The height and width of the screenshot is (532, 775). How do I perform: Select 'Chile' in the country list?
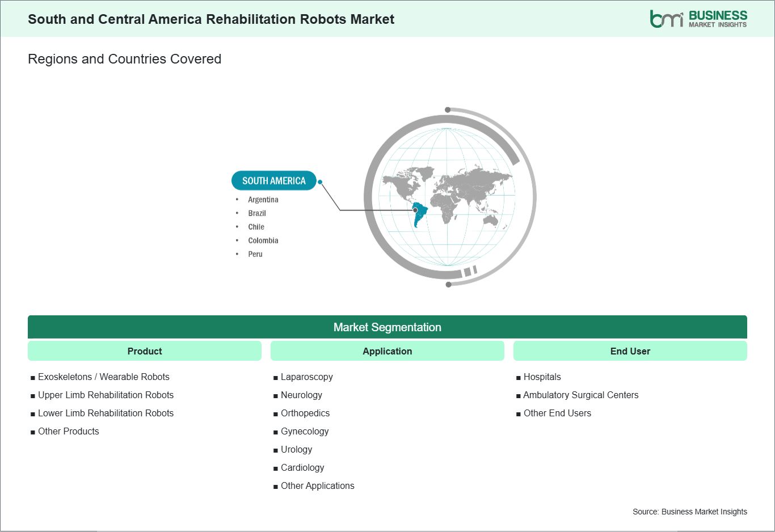pyautogui.click(x=256, y=227)
